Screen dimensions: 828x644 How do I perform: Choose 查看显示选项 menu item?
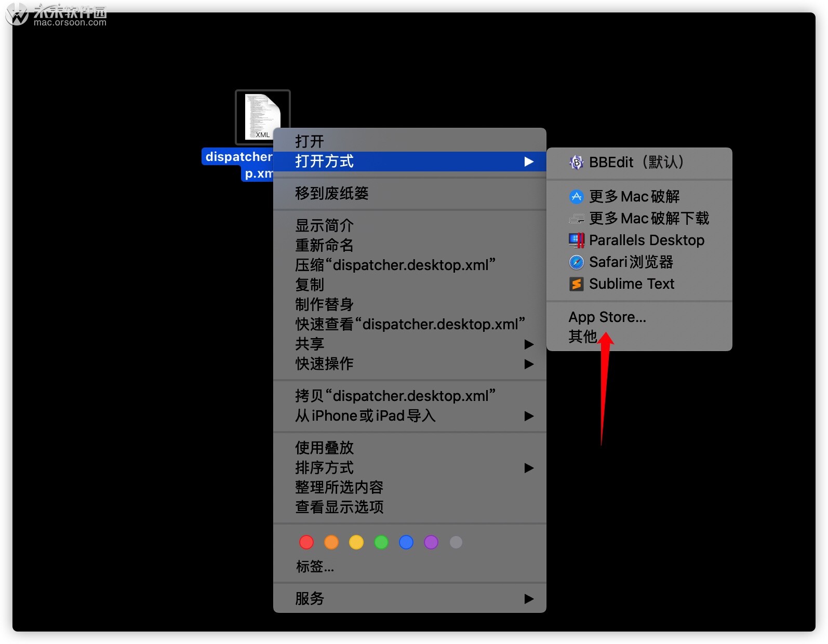pos(409,507)
